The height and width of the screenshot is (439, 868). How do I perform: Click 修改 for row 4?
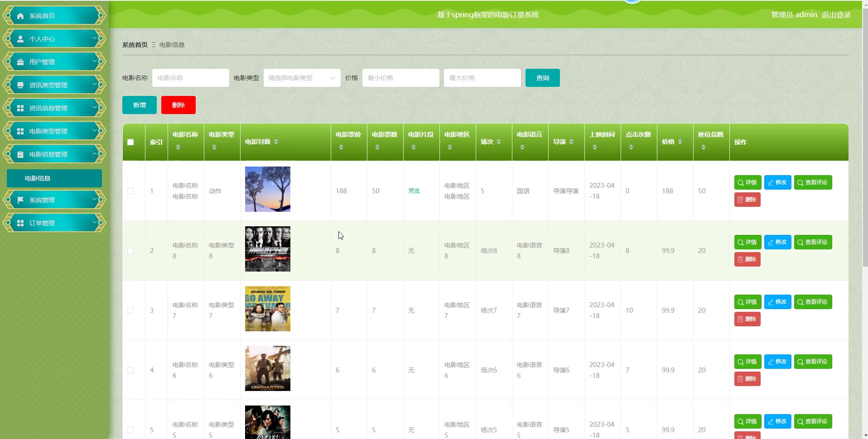pos(777,362)
